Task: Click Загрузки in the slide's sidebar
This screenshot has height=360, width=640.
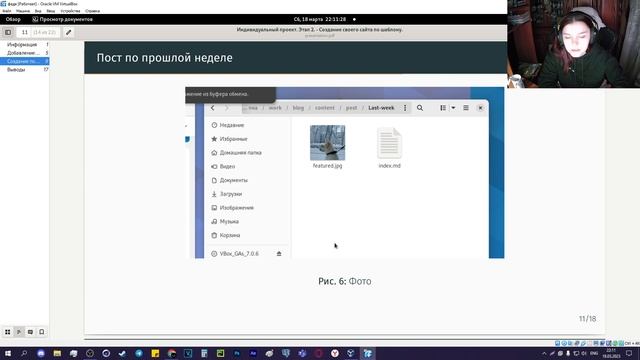Action: (231, 194)
